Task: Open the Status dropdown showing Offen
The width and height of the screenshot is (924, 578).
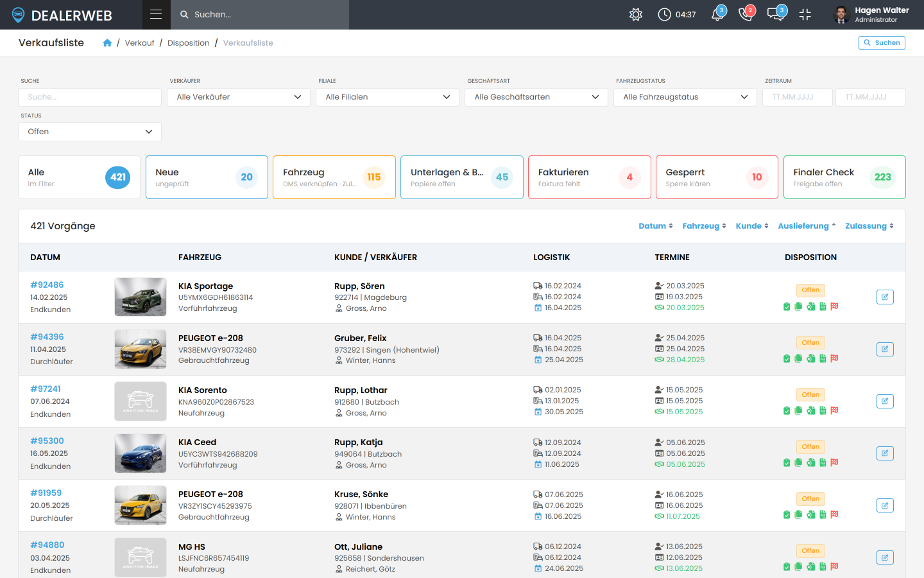Action: pyautogui.click(x=90, y=132)
